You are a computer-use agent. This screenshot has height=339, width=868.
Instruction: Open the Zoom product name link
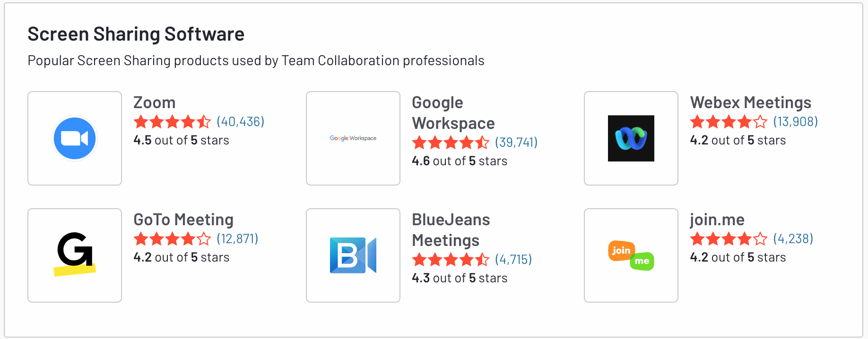[154, 102]
